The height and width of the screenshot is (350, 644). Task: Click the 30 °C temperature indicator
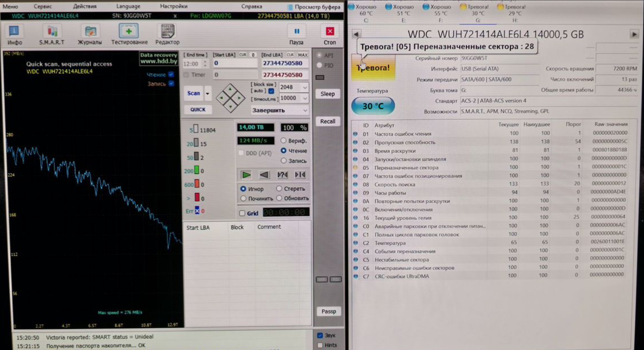point(373,106)
